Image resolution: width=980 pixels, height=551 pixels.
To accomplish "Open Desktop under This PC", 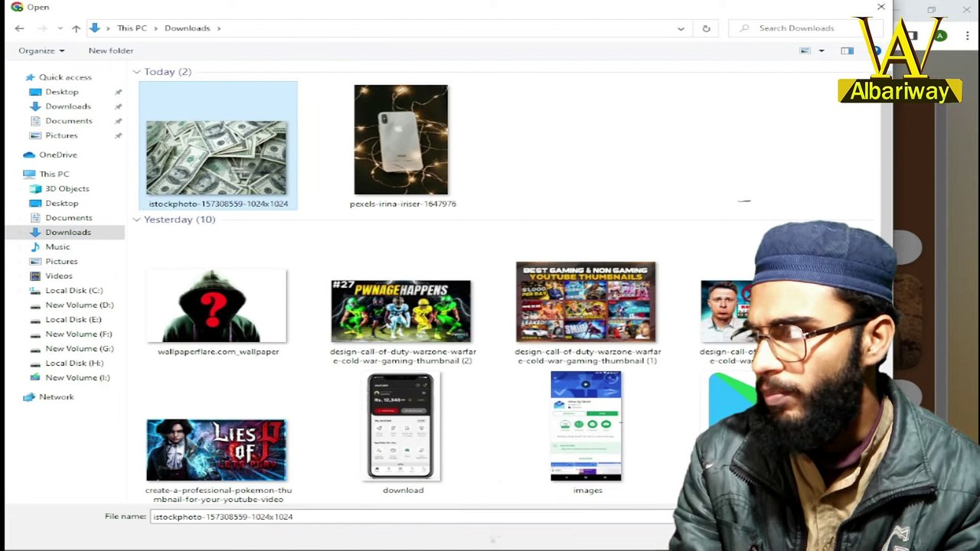I will 61,203.
